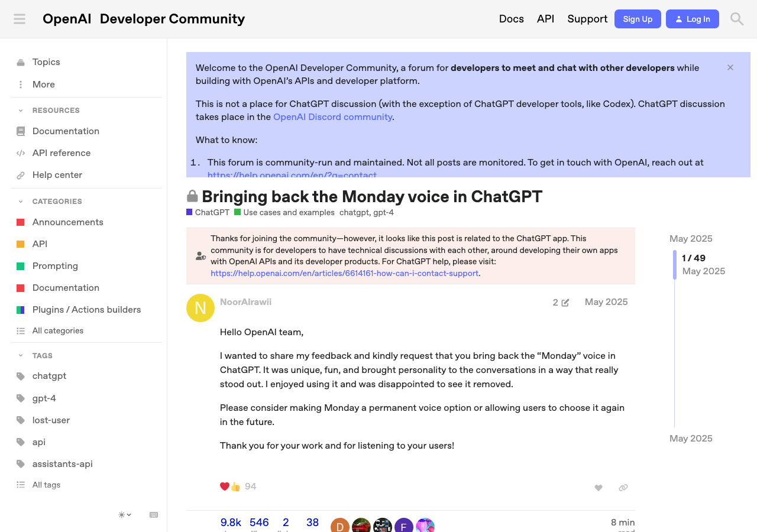Open the hamburger sidebar menu
This screenshot has height=532, width=757.
coord(20,19)
